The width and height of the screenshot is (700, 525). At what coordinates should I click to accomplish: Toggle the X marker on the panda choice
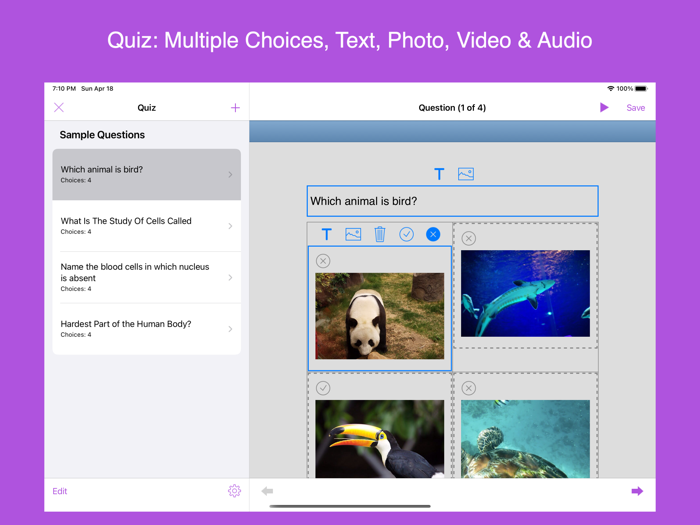[323, 261]
